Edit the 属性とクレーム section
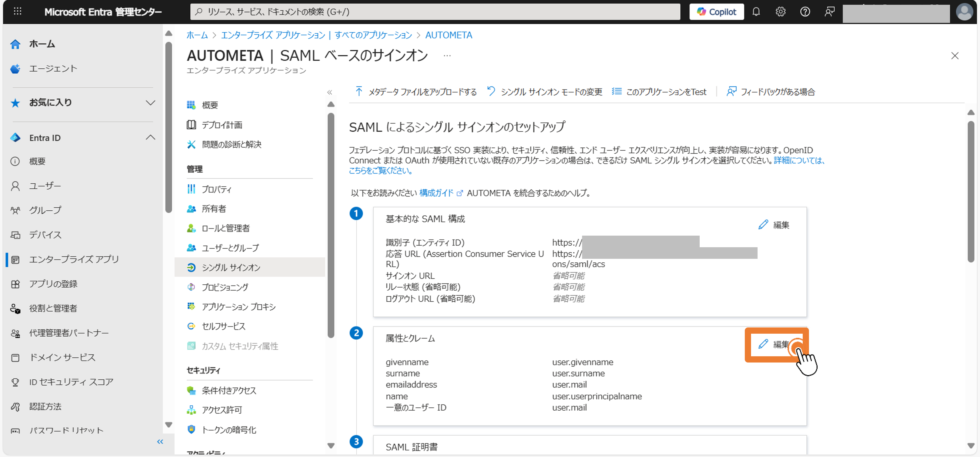The height and width of the screenshot is (457, 980). pos(773,344)
